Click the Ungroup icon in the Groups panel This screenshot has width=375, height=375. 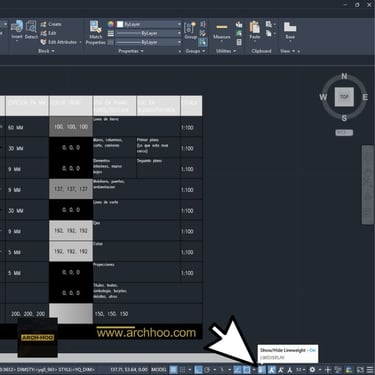point(203,24)
